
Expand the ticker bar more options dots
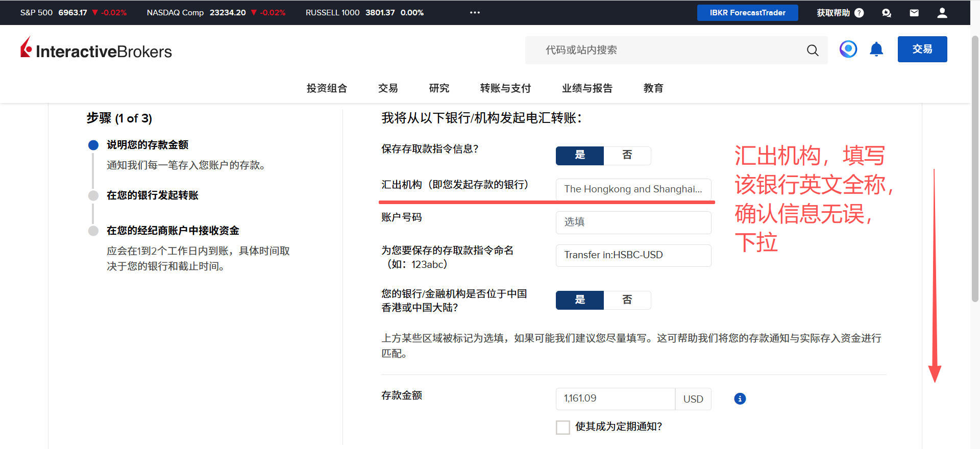(x=475, y=13)
